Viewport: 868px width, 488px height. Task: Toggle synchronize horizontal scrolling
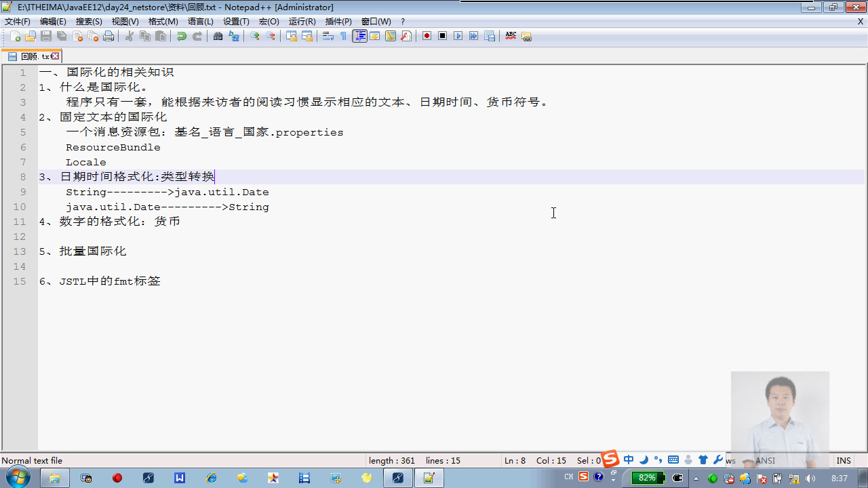tap(307, 36)
